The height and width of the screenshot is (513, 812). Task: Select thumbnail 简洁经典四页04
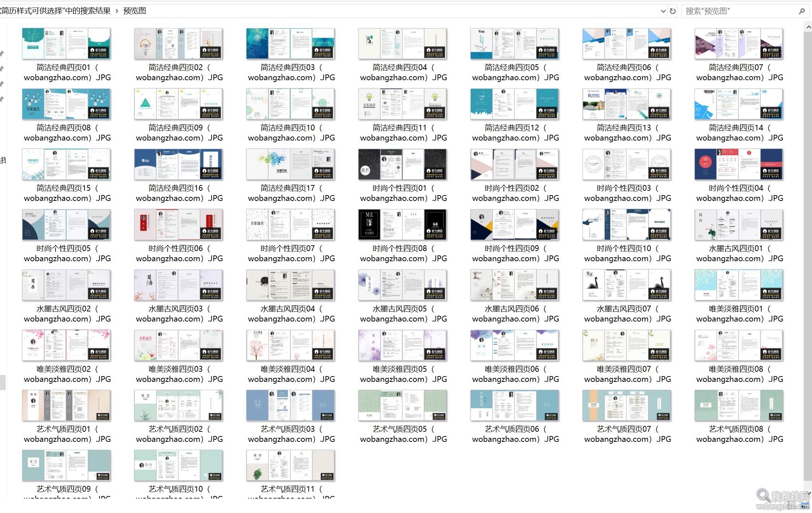pos(403,44)
